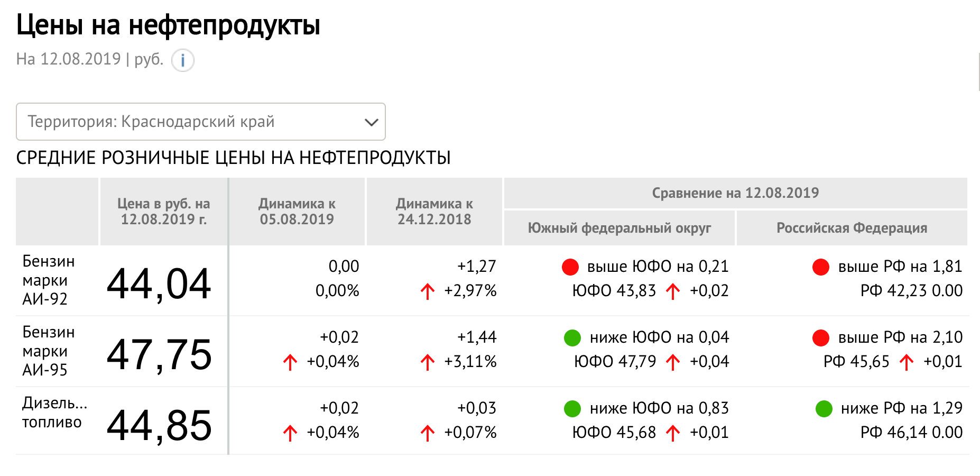This screenshot has height=476, width=980.
Task: Click green dot in diesel ЮФО comparison
Action: pos(572,409)
